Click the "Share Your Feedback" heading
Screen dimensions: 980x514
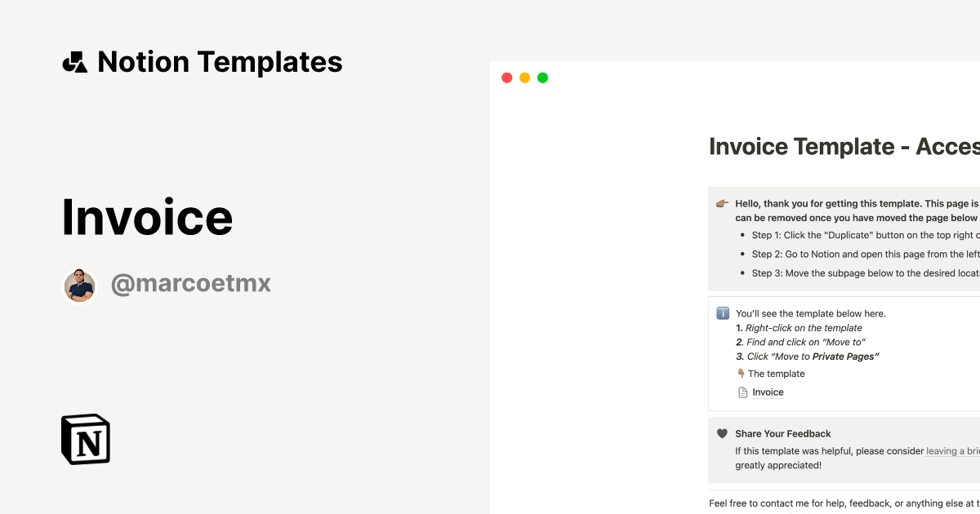click(782, 434)
